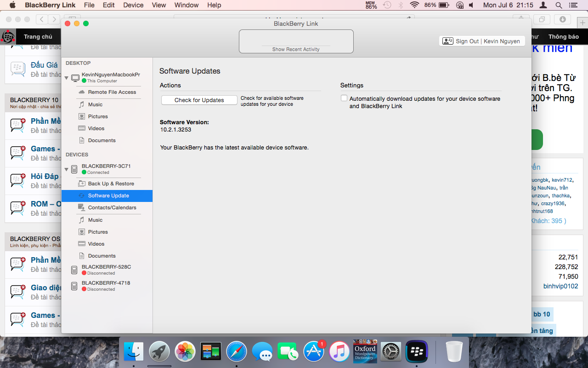The height and width of the screenshot is (368, 588).
Task: Open Trash from the Dock
Action: 454,352
